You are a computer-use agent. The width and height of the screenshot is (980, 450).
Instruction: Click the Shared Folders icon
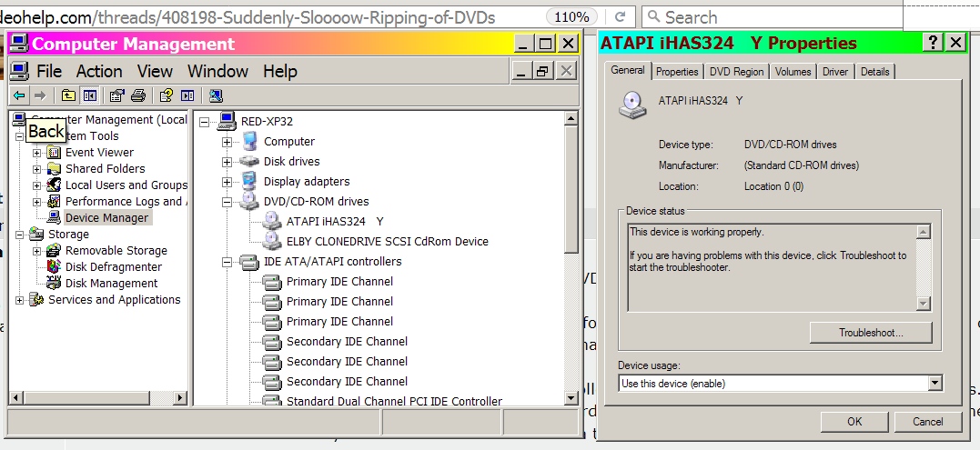[x=54, y=168]
